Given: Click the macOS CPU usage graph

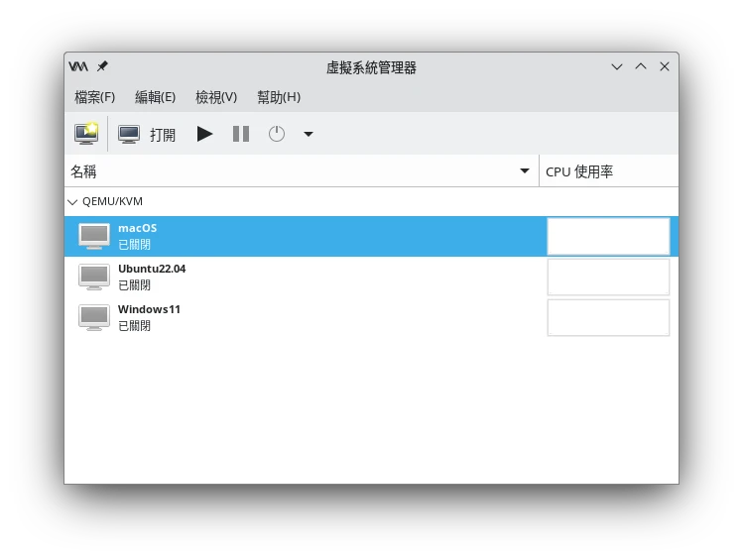Looking at the screenshot, I should point(608,236).
